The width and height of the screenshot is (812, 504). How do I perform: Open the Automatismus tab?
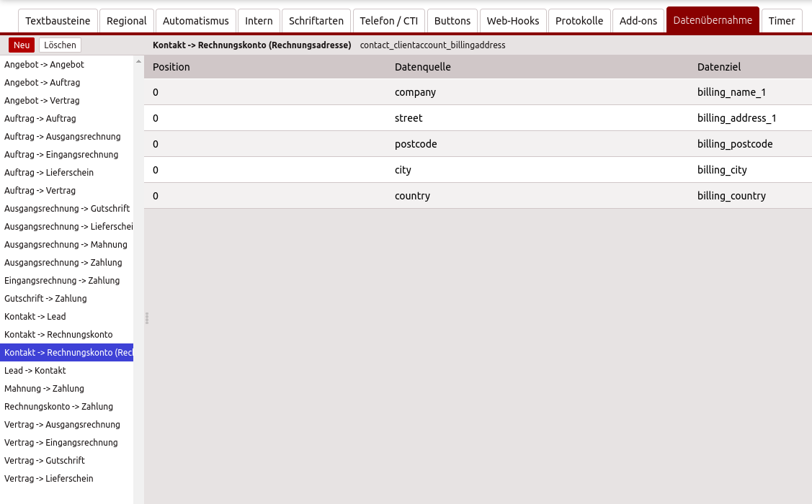click(195, 21)
